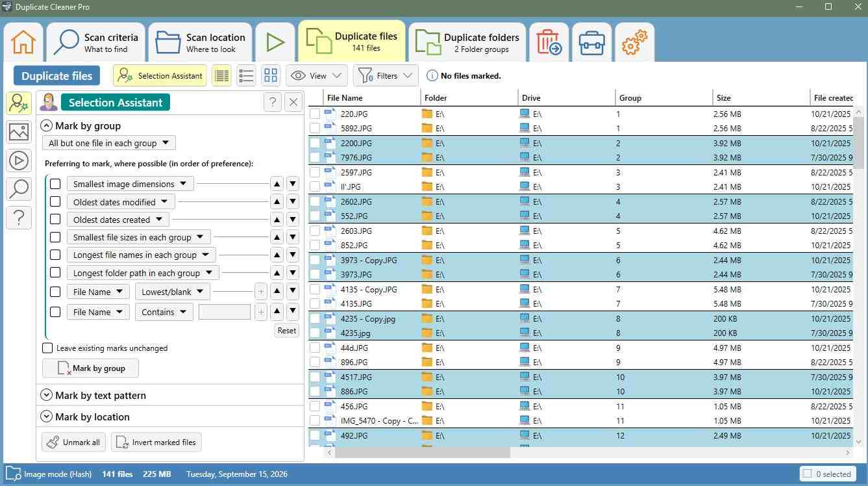Mark checkbox for file 220.JPG
The height and width of the screenshot is (486, 868).
click(315, 114)
